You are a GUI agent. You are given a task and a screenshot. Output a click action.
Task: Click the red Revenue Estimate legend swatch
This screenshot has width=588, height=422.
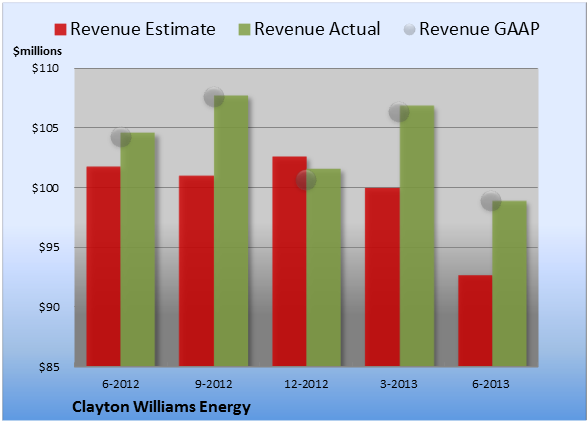60,30
